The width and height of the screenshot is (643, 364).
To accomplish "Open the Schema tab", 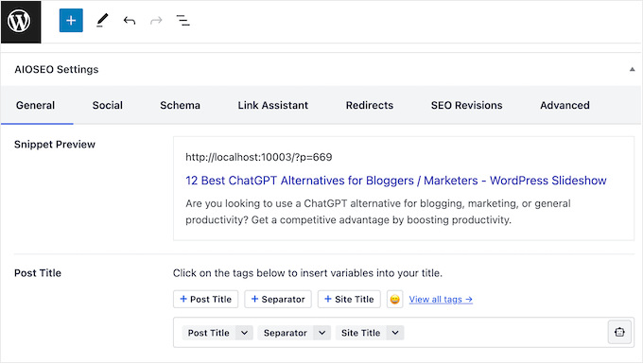I will [180, 105].
